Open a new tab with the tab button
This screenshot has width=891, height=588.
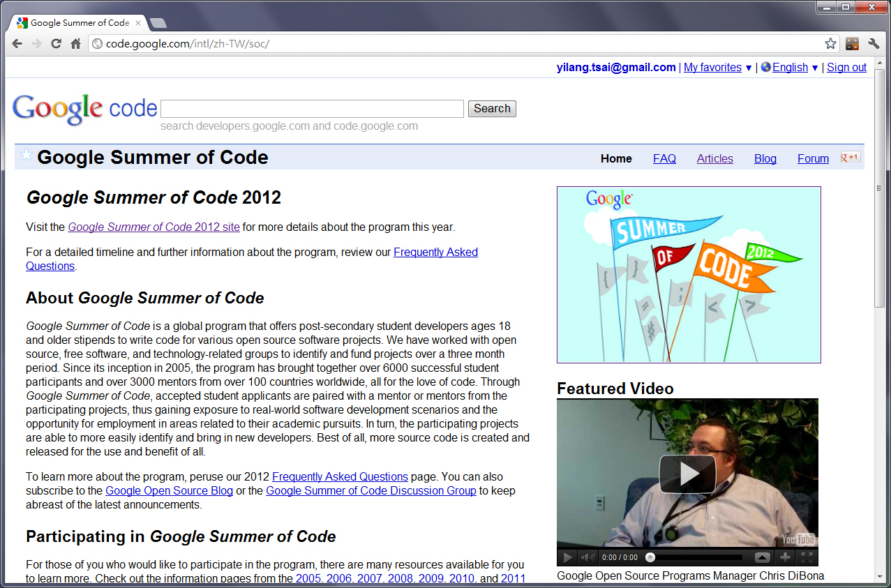point(158,23)
